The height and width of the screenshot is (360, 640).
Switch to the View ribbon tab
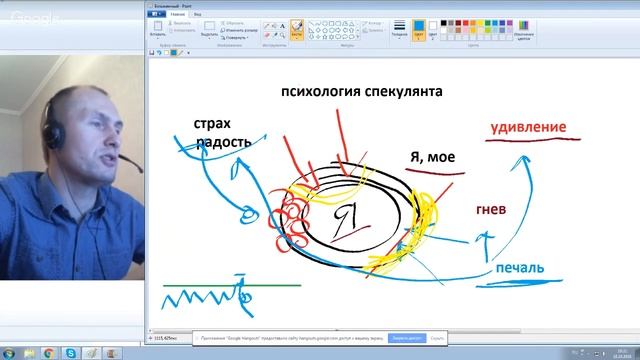[x=198, y=14]
